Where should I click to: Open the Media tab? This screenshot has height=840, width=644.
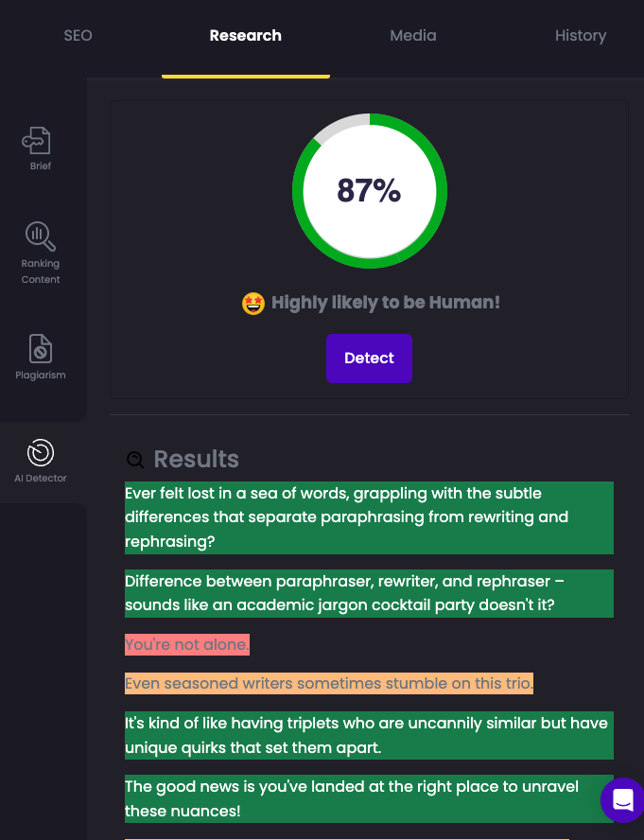[x=413, y=35]
